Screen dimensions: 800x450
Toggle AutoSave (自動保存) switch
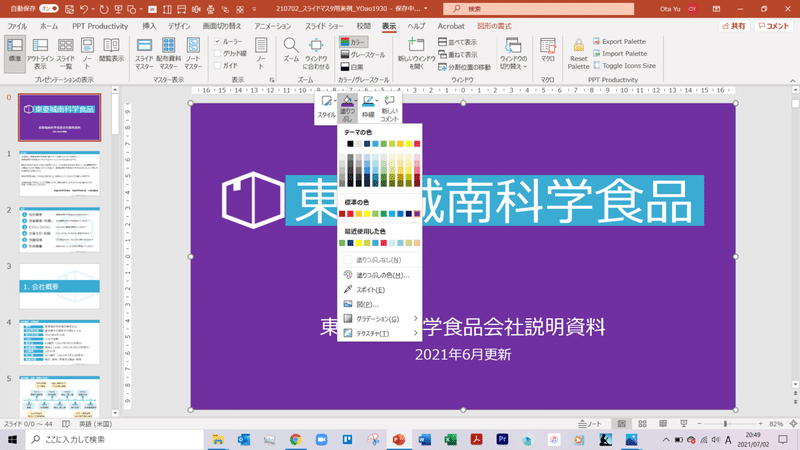pyautogui.click(x=49, y=9)
